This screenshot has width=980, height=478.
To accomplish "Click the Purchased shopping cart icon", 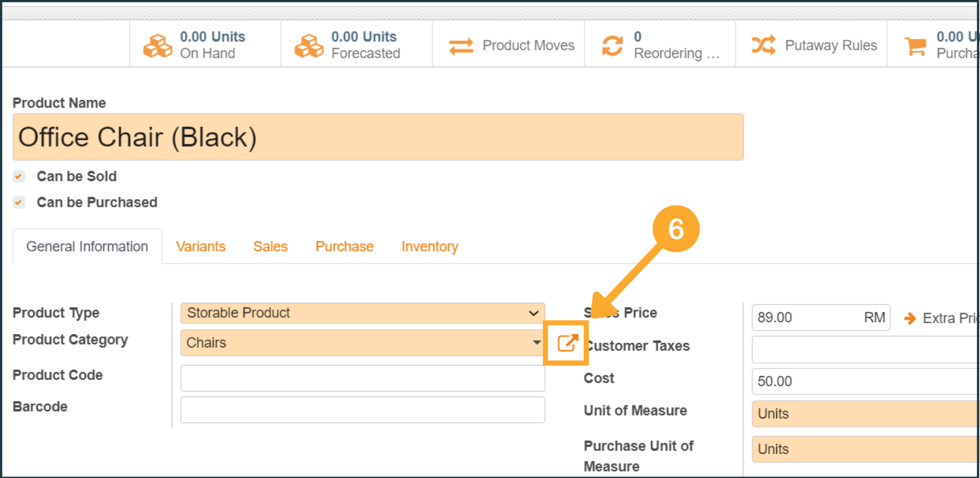I will [x=915, y=46].
